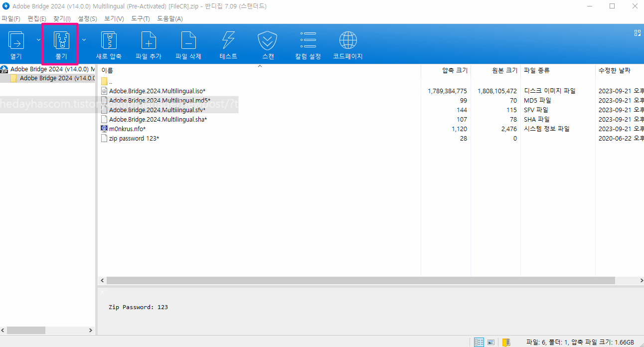This screenshot has width=644, height=347.
Task: Open dropdown arrow next to 풀기
Action: (x=84, y=39)
